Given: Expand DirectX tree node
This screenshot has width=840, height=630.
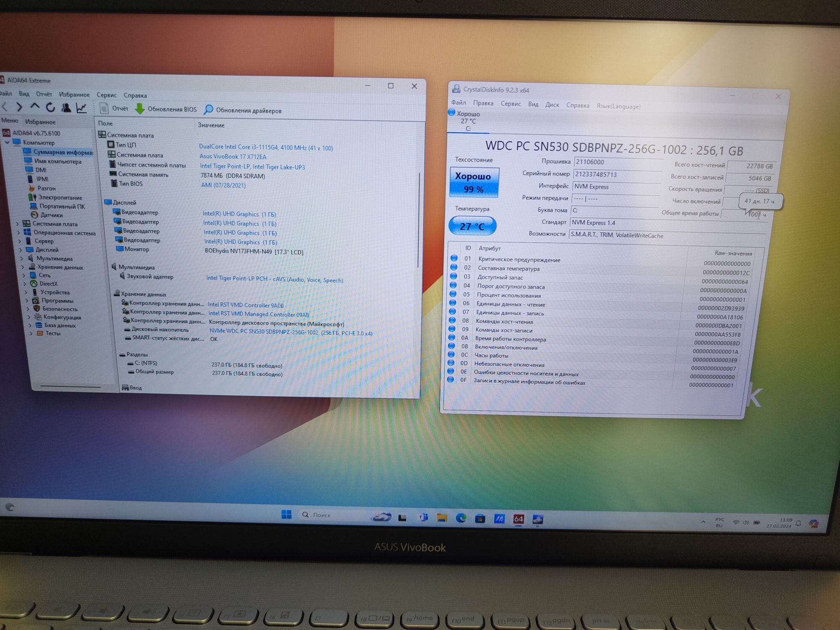Looking at the screenshot, I should (x=25, y=284).
